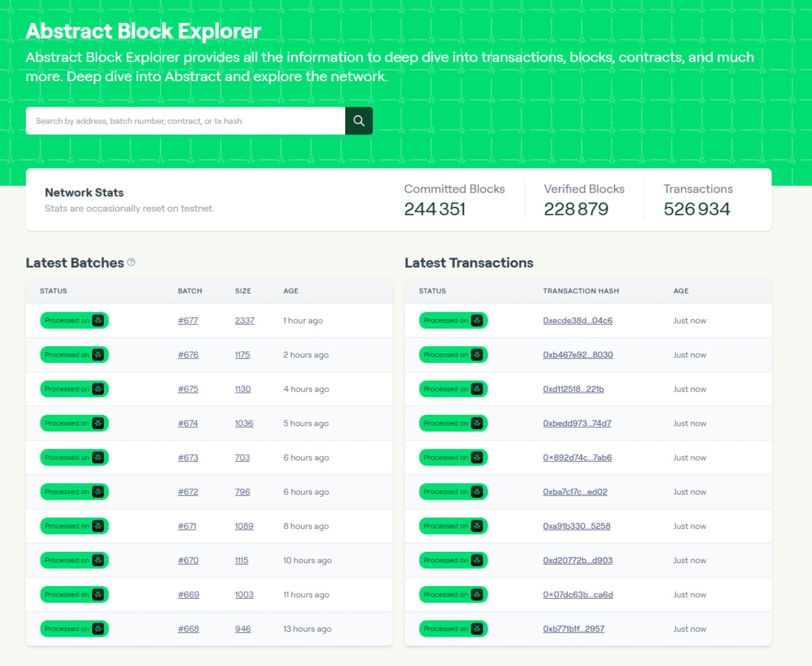The height and width of the screenshot is (666, 812).
Task: Click the Abstract icon in batch #669 status
Action: (98, 594)
